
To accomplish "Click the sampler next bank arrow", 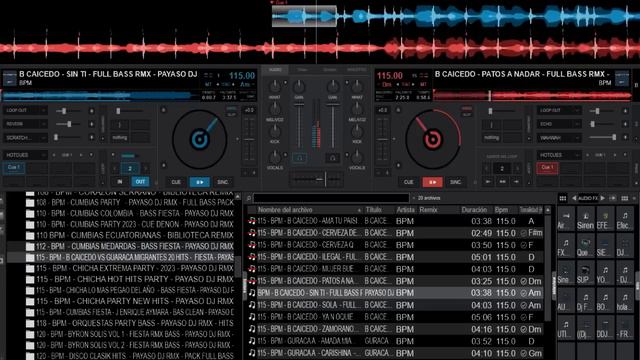I will point(602,198).
